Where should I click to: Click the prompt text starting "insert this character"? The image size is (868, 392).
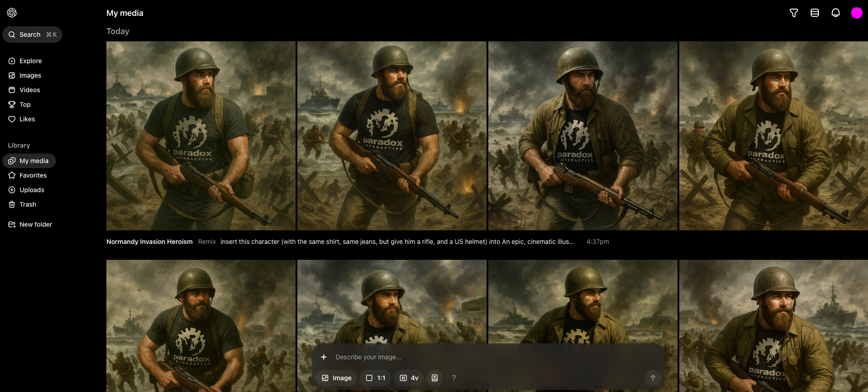[397, 242]
